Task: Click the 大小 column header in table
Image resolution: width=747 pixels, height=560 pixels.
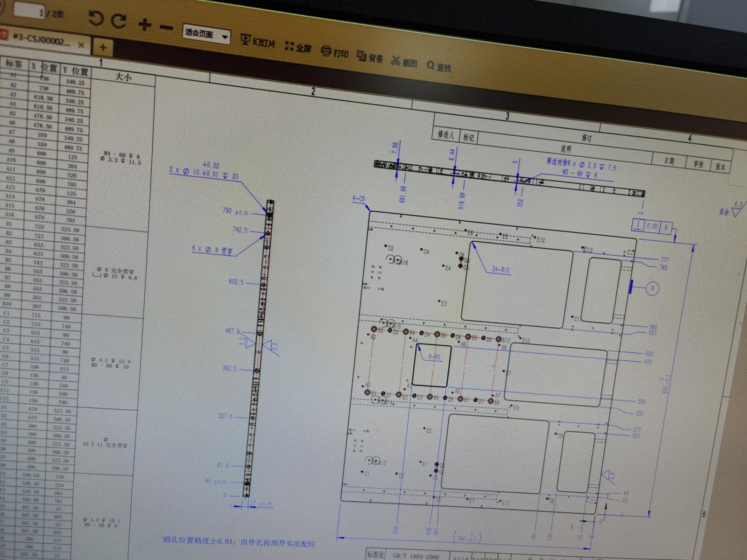Action: pyautogui.click(x=123, y=77)
